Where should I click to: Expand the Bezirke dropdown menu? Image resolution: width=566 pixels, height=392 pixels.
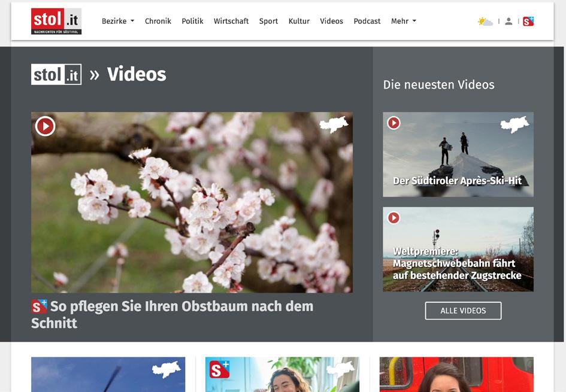coord(118,22)
